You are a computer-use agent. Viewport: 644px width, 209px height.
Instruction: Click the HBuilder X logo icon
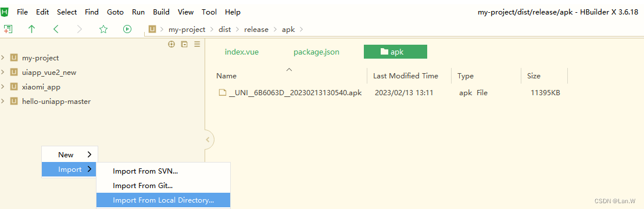point(5,12)
